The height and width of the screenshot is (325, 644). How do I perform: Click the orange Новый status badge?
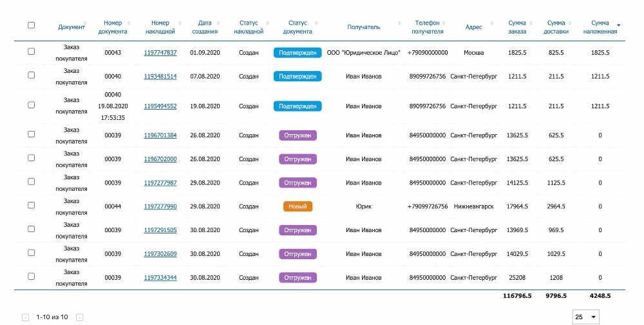click(298, 206)
